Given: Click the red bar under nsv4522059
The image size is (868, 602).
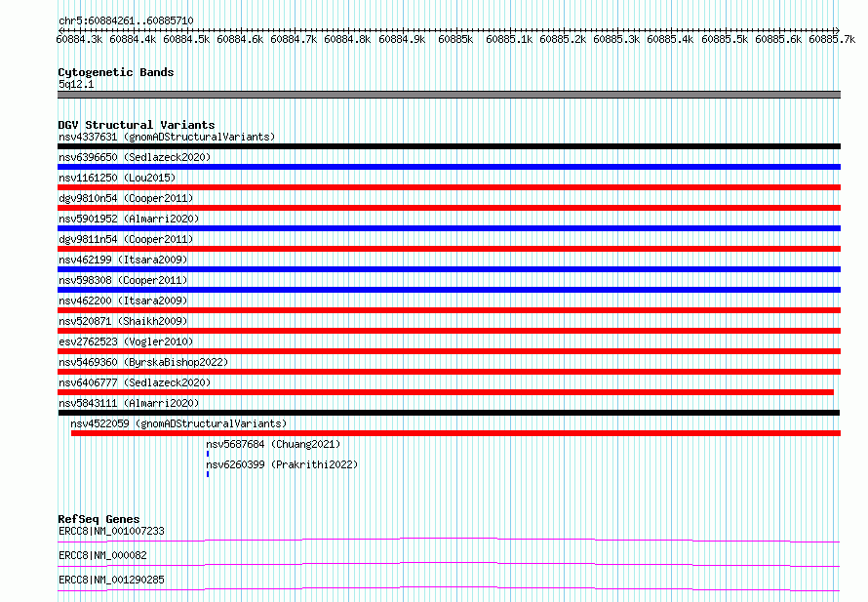Looking at the screenshot, I should click(x=455, y=433).
